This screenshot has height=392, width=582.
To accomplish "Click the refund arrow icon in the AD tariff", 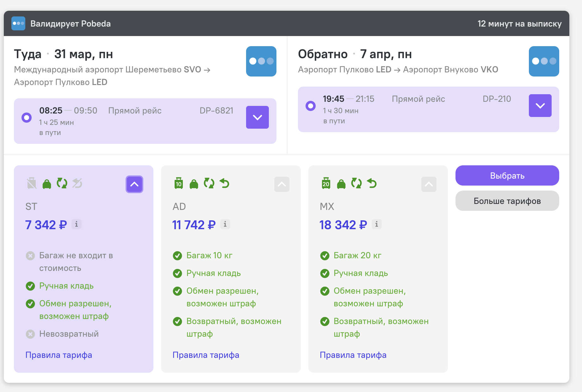I will [x=224, y=183].
